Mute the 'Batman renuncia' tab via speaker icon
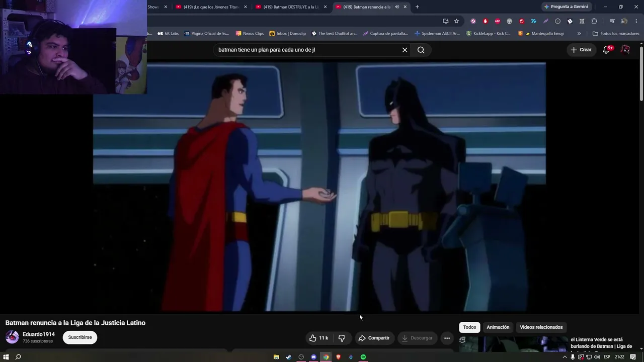 point(397,7)
